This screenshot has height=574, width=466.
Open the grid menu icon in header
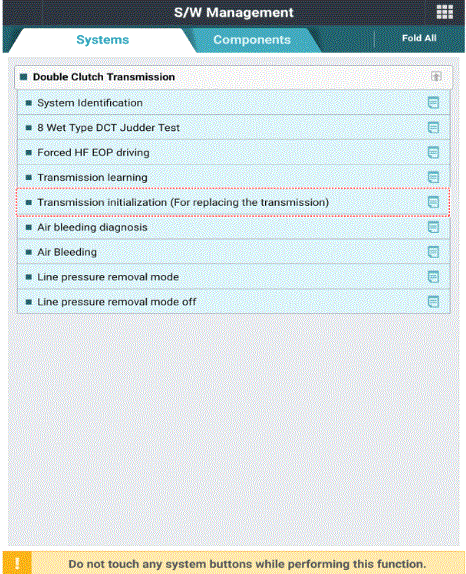[x=444, y=12]
